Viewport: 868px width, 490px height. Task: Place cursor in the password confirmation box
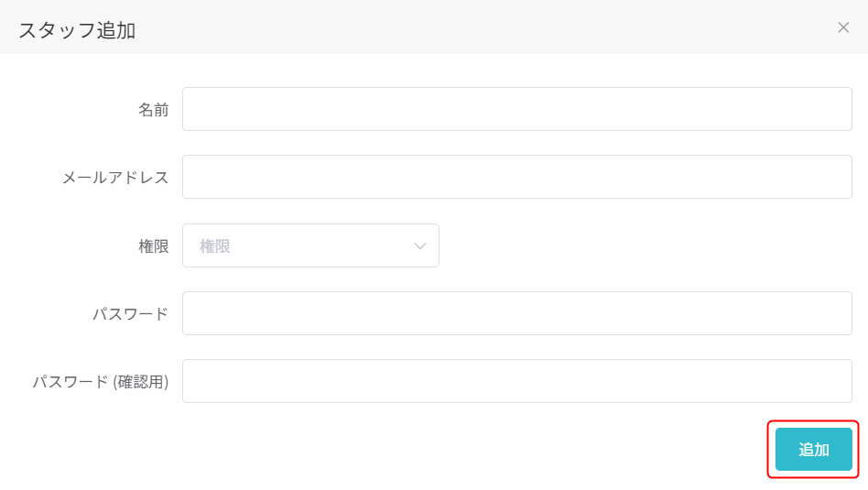[517, 381]
